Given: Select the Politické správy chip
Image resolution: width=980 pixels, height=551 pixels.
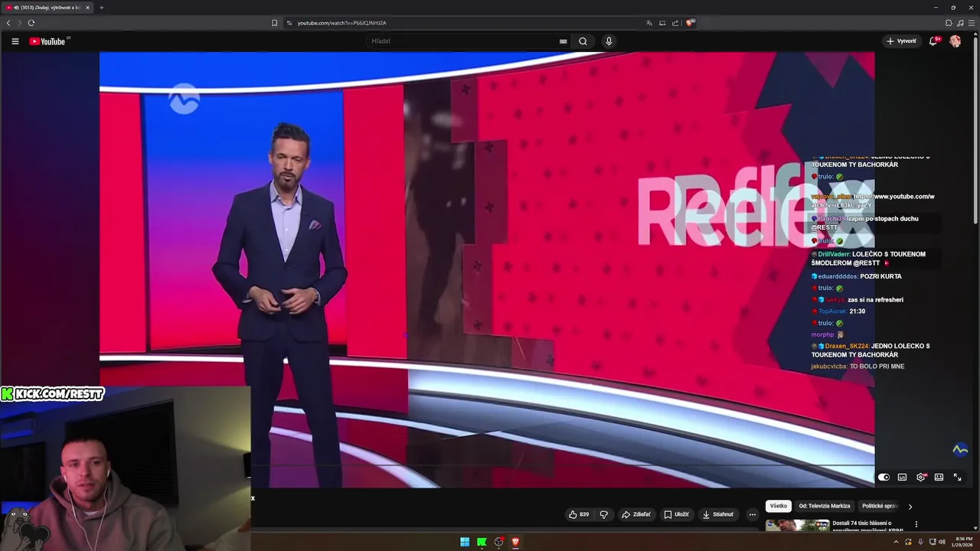Looking at the screenshot, I should 879,506.
